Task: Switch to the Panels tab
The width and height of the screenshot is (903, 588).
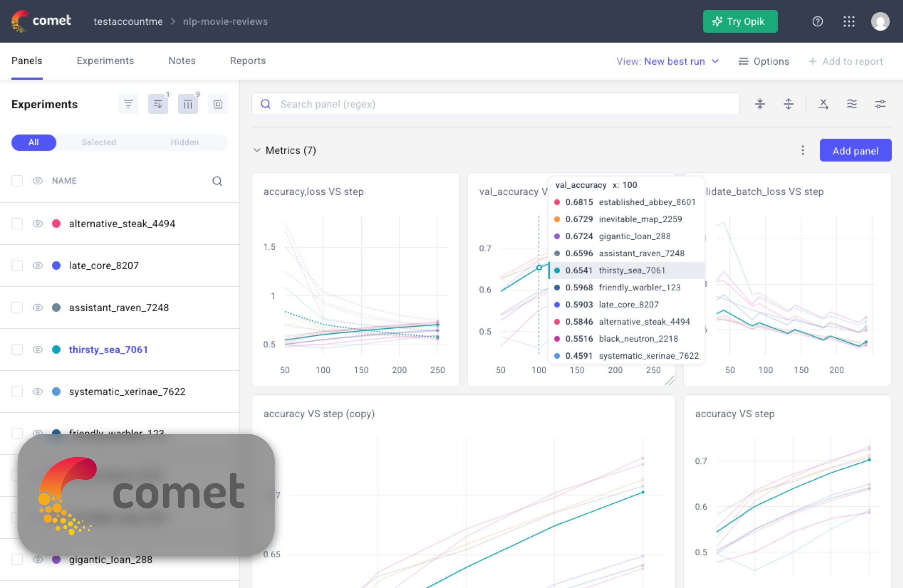Action: click(26, 61)
